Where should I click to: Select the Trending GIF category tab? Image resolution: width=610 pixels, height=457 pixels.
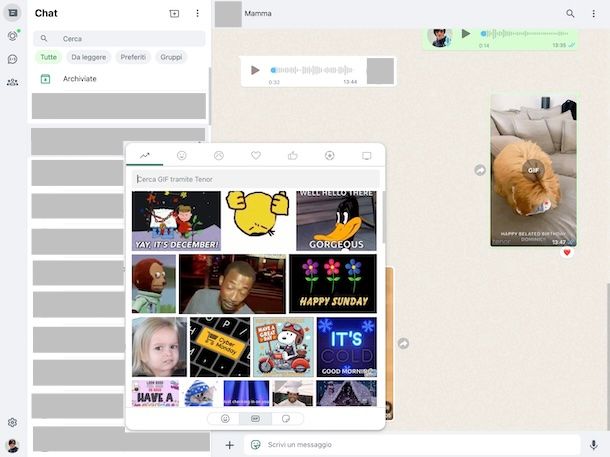(x=145, y=156)
